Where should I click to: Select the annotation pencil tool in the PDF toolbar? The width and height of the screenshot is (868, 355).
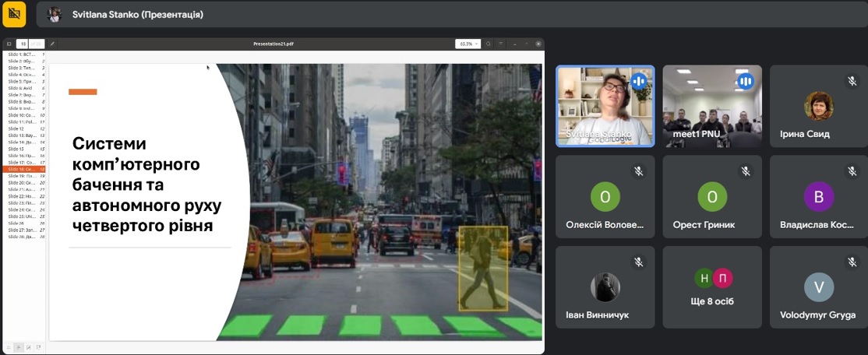52,44
